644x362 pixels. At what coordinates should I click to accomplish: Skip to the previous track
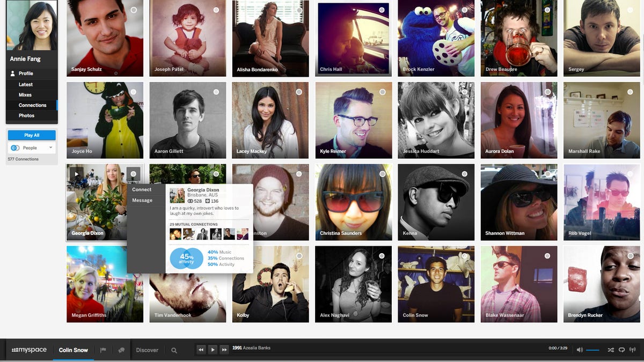(x=201, y=350)
